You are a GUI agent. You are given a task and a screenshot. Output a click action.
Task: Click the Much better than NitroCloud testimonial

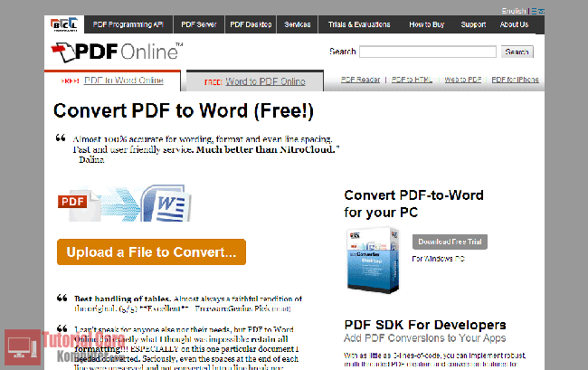point(205,149)
